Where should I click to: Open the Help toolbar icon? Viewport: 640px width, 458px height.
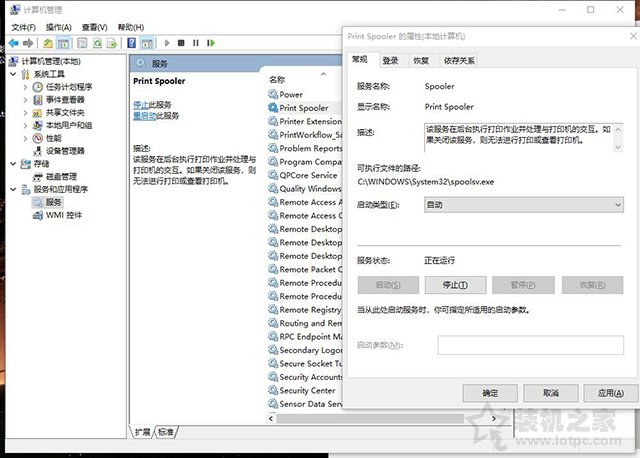(x=131, y=43)
